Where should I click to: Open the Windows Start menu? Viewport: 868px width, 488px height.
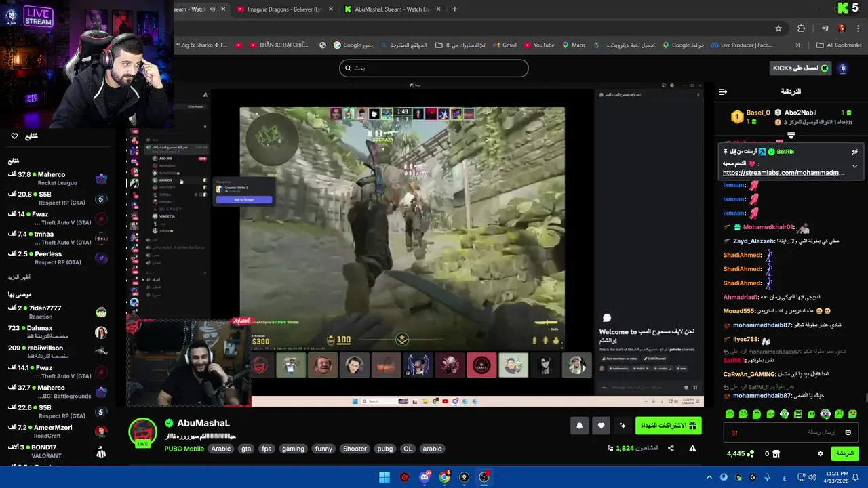[x=384, y=477]
